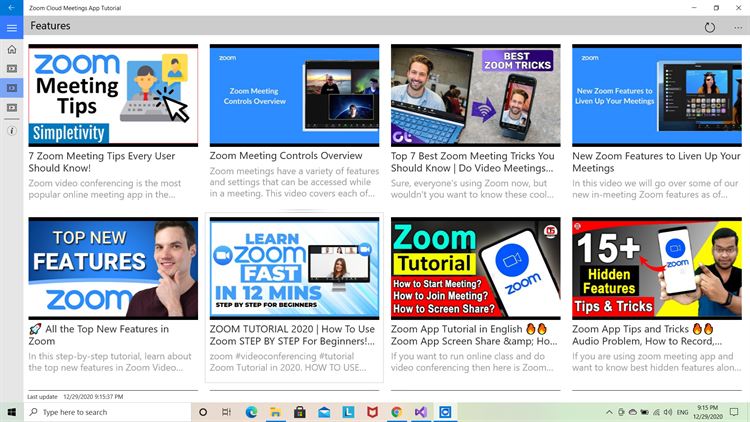Click description 'zoom #videoconferencing #tutorial Zoom Tutorial in 2020'
This screenshot has height=422, width=750.
(288, 362)
